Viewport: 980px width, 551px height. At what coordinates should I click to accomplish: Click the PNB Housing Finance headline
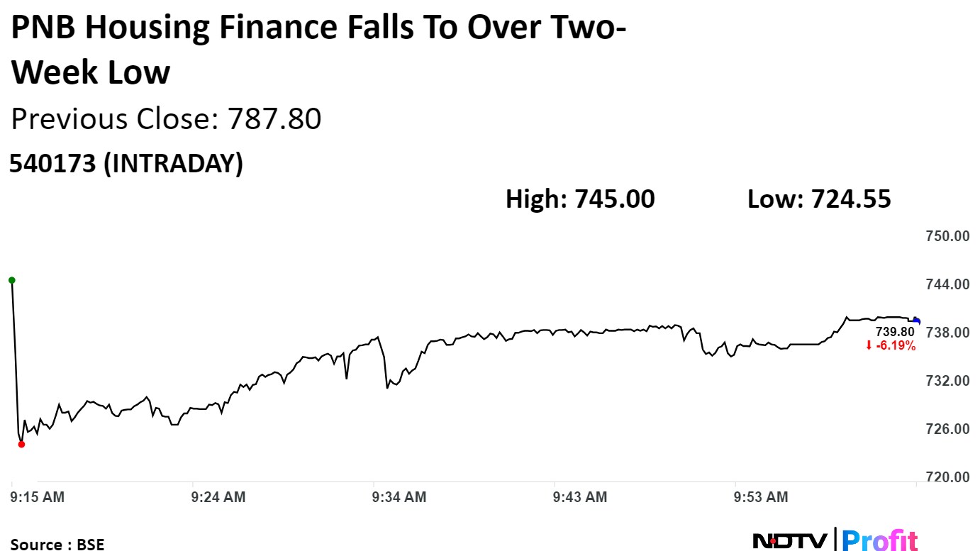[x=318, y=51]
